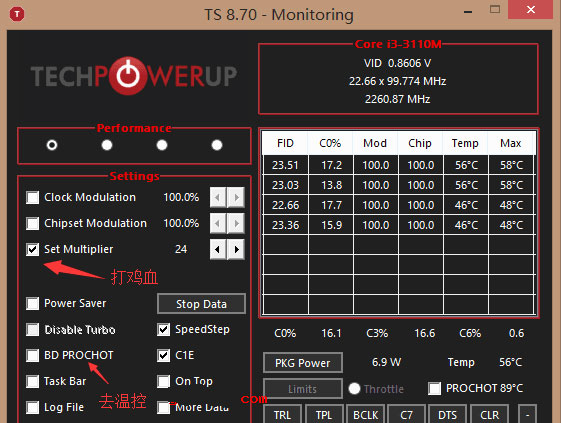
Task: Click the Max column header
Action: point(511,143)
